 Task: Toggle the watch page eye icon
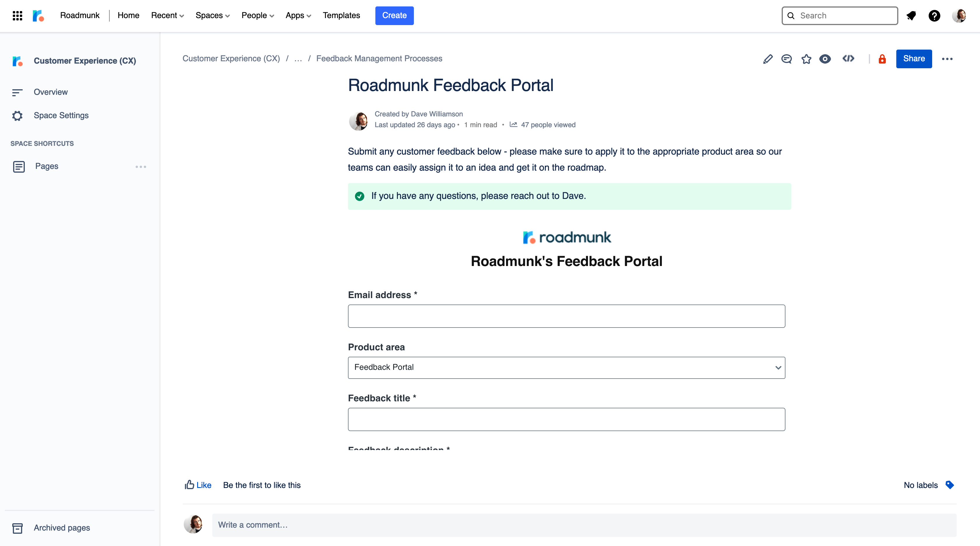click(825, 59)
